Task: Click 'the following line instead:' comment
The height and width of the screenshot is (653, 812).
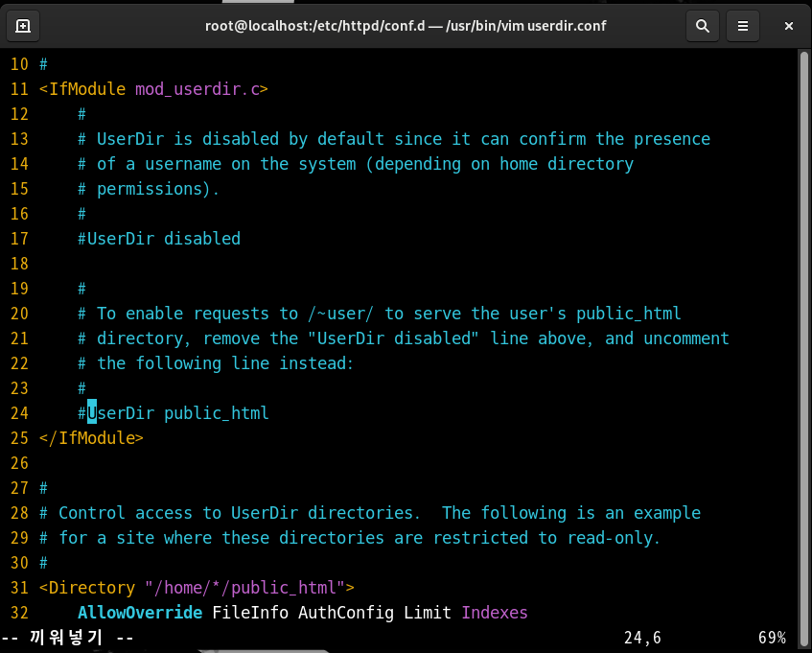Action: 225,363
